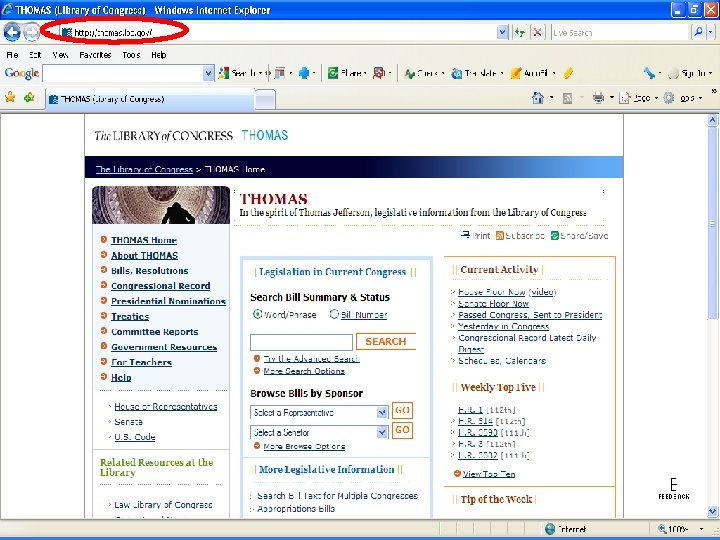Open the Presidential Nominations link

point(168,301)
